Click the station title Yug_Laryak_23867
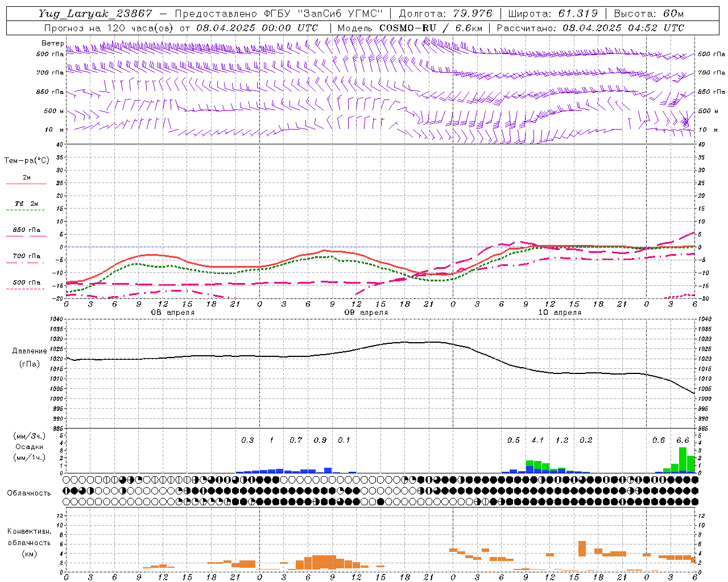Viewport: 728px width, 582px height. (96, 14)
